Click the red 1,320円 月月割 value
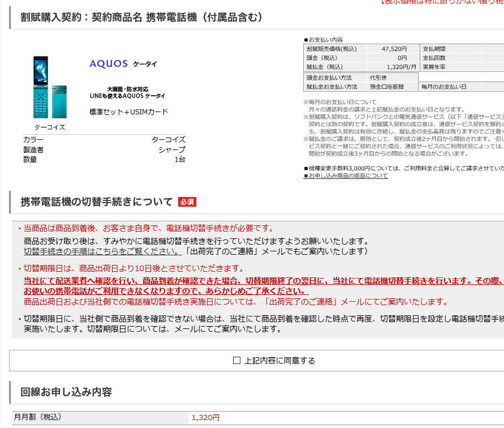The height and width of the screenshot is (428, 504). tap(206, 417)
